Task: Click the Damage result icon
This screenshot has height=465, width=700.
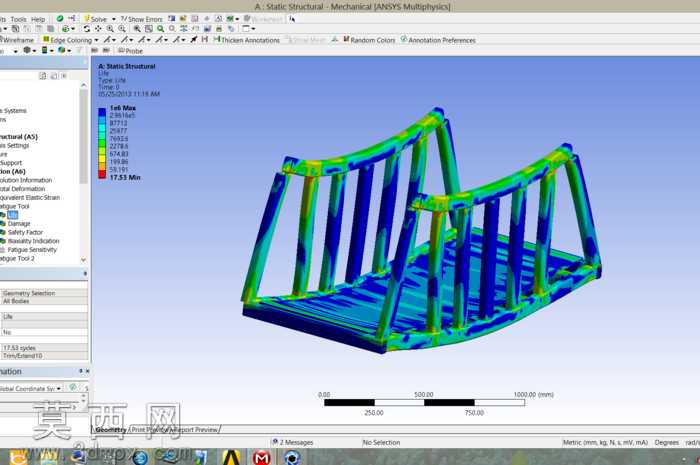Action: [x=3, y=224]
